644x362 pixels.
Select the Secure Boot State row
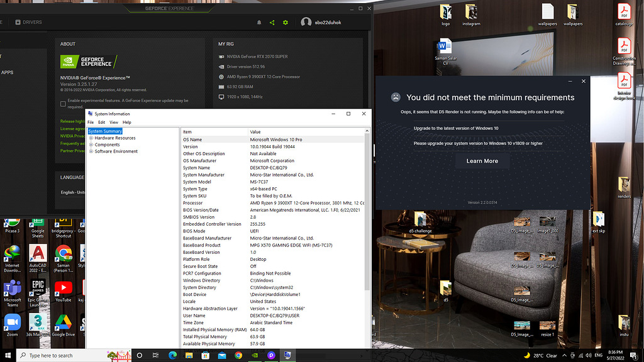(273, 266)
